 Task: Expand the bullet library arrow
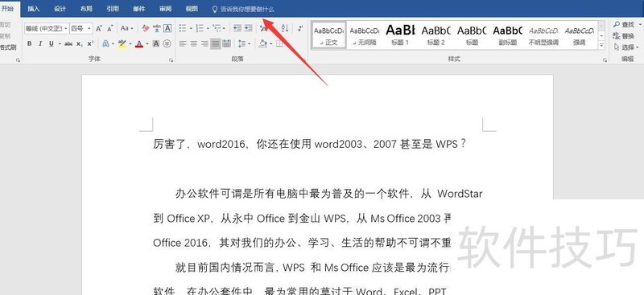click(x=191, y=28)
